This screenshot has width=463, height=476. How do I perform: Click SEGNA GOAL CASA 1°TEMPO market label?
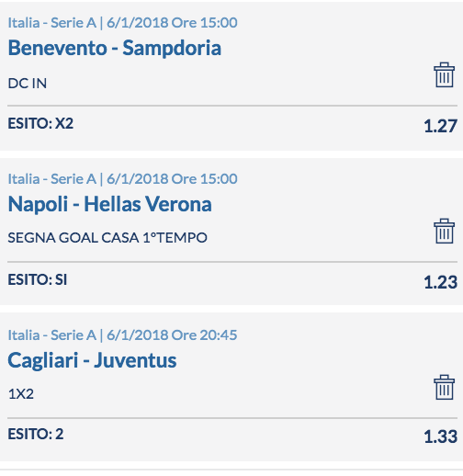click(107, 238)
